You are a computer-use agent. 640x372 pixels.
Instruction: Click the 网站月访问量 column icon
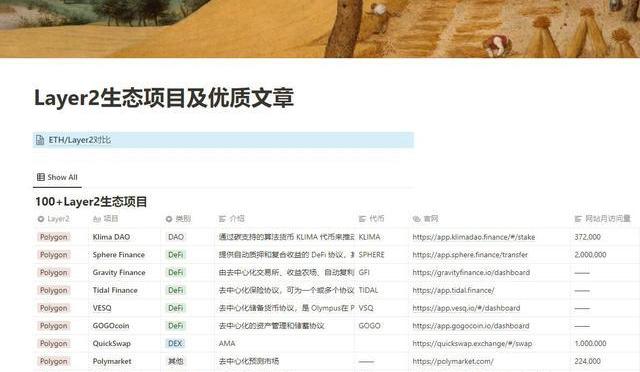click(578, 219)
